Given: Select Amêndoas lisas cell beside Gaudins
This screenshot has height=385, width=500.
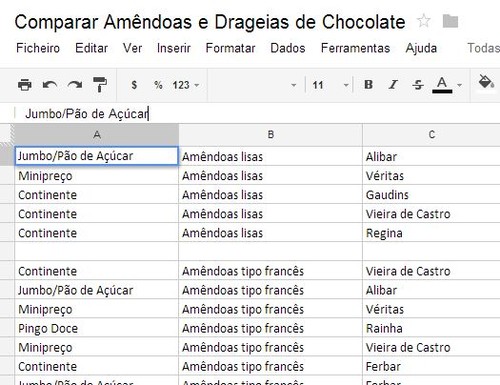Looking at the screenshot, I should pyautogui.click(x=270, y=194).
